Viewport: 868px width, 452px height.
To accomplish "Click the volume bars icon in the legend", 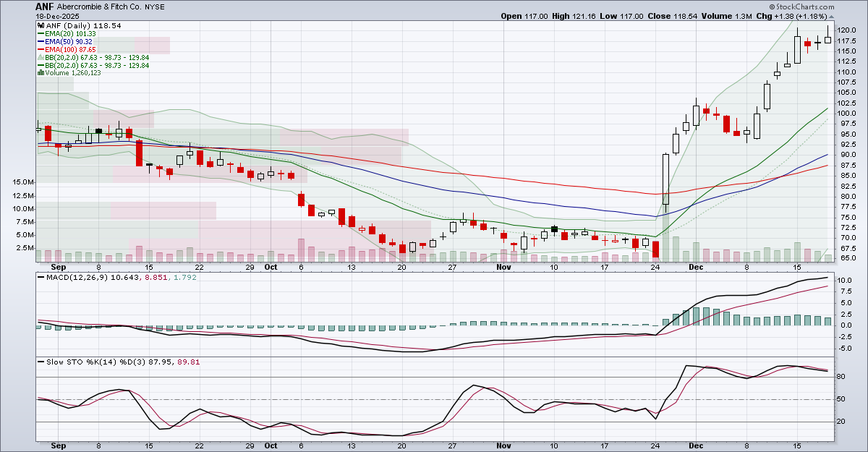I will [41, 73].
